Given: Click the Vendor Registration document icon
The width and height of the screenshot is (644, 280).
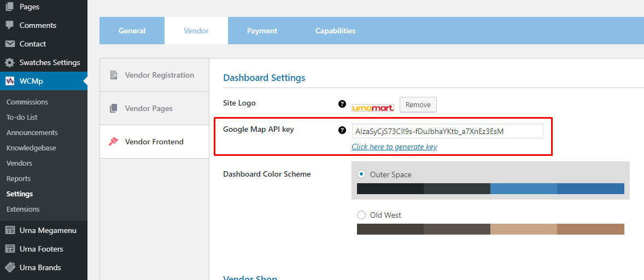Looking at the screenshot, I should coord(113,75).
